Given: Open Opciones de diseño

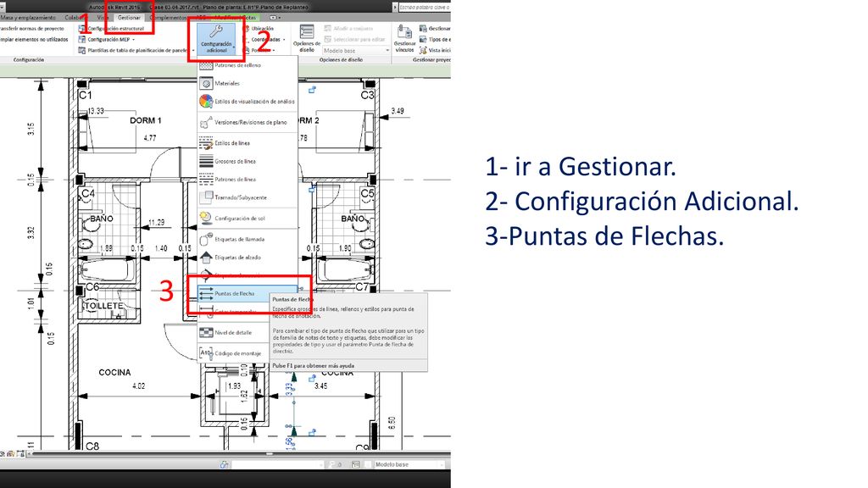Looking at the screenshot, I should [307, 39].
